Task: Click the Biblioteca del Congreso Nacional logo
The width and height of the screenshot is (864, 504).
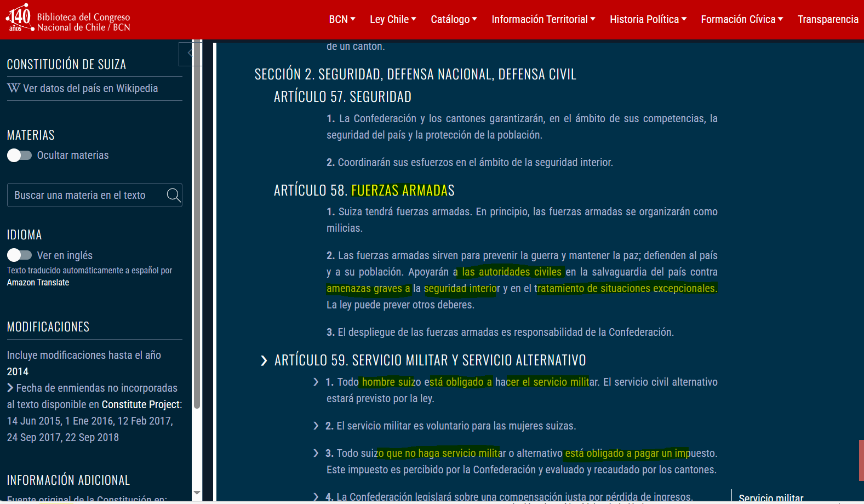Action: click(68, 19)
